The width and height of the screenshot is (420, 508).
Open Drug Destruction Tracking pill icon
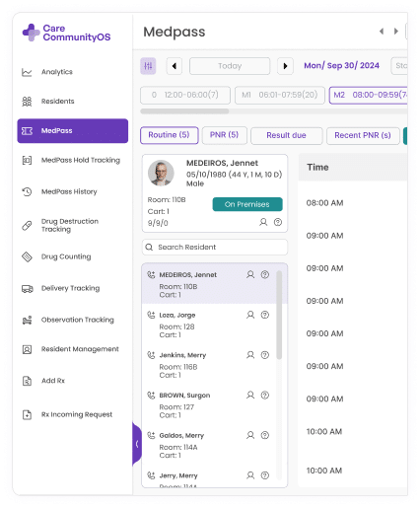coord(27,226)
